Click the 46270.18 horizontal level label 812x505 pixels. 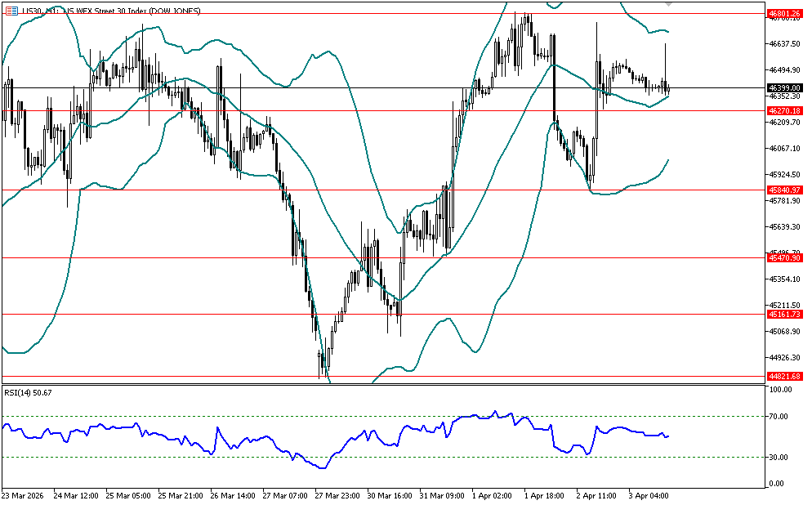pos(784,110)
